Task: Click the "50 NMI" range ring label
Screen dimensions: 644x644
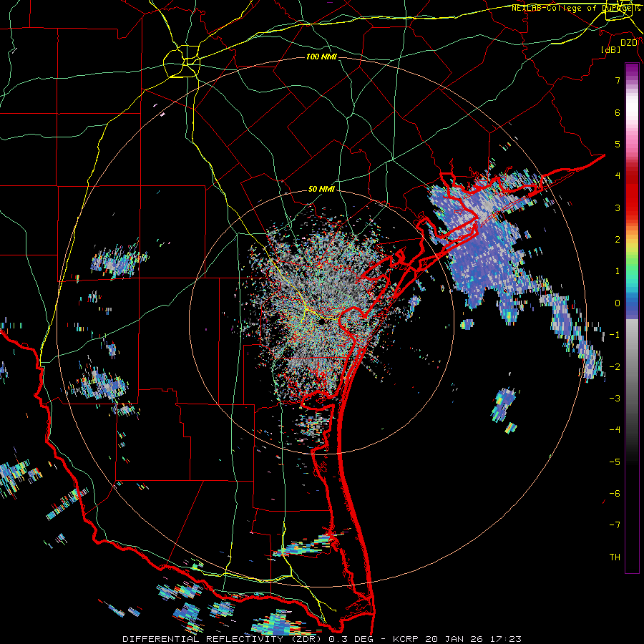Action: [x=321, y=190]
